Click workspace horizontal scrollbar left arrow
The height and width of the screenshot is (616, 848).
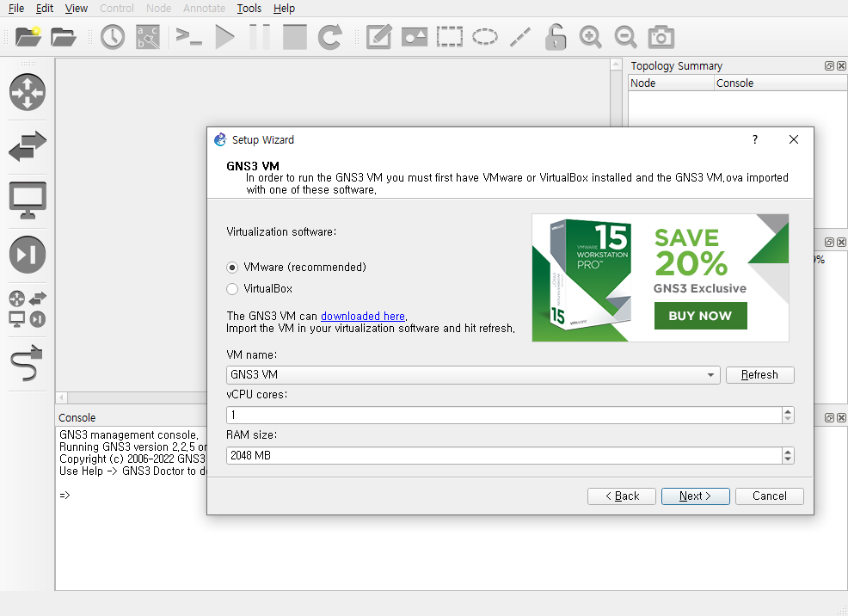tap(62, 398)
